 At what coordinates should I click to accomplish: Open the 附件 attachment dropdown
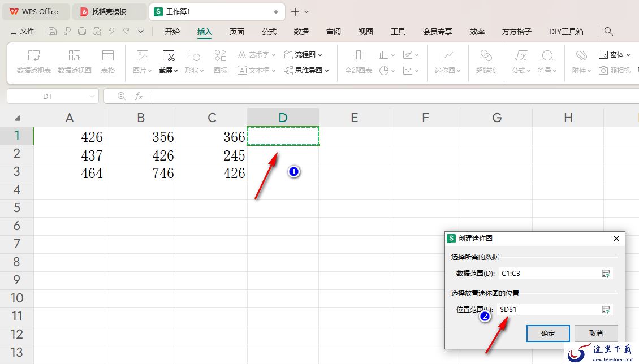click(x=581, y=62)
